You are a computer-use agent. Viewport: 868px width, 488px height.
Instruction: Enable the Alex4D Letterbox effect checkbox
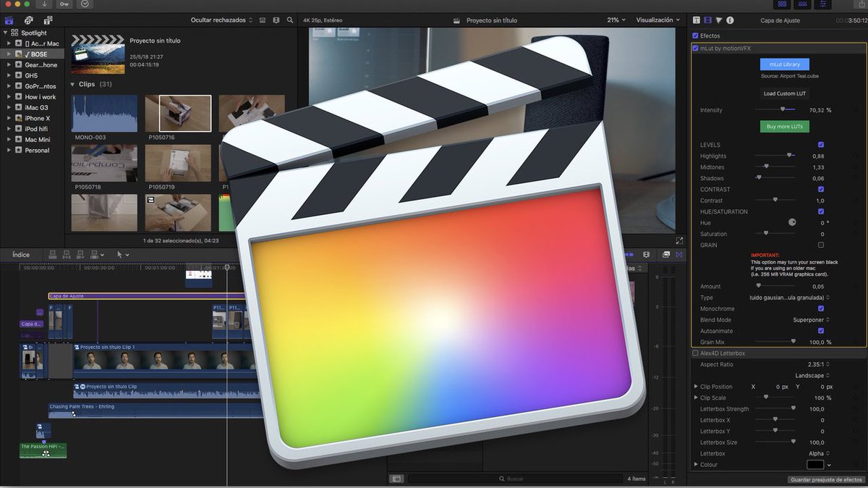coord(696,353)
